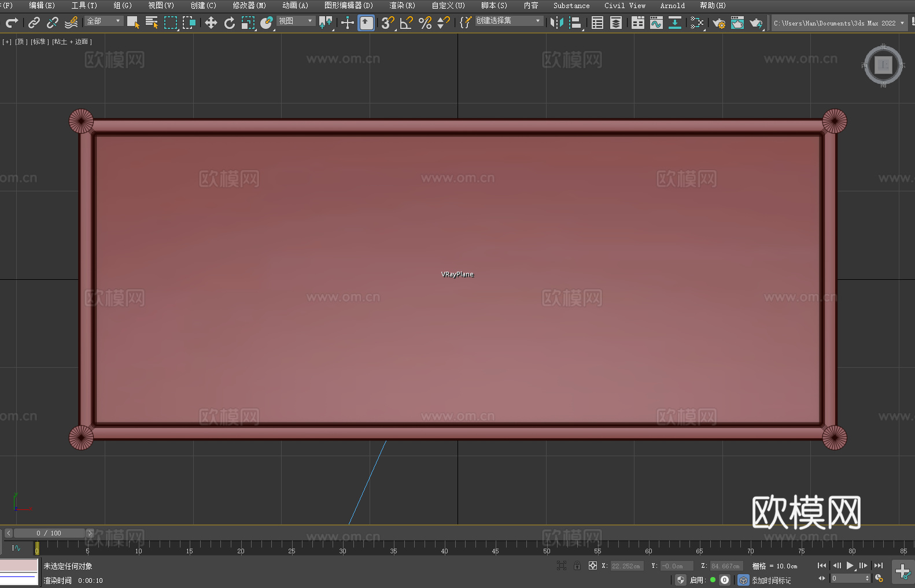915x588 pixels.
Task: Activate the Select and Rotate tool
Action: tap(230, 23)
